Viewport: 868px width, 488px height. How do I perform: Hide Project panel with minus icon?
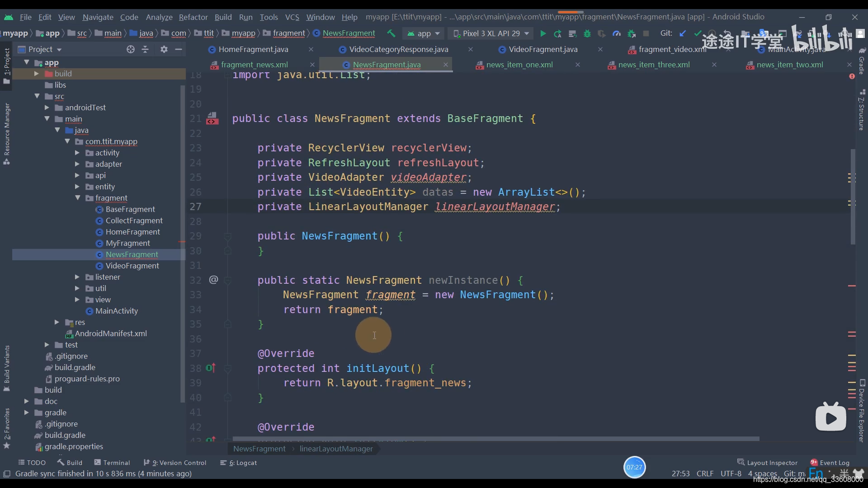[179, 49]
